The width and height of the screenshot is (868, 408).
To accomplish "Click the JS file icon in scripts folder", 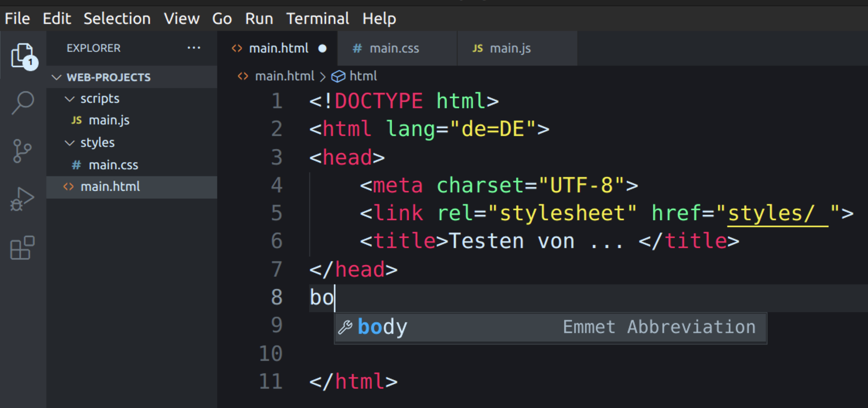I will (77, 120).
